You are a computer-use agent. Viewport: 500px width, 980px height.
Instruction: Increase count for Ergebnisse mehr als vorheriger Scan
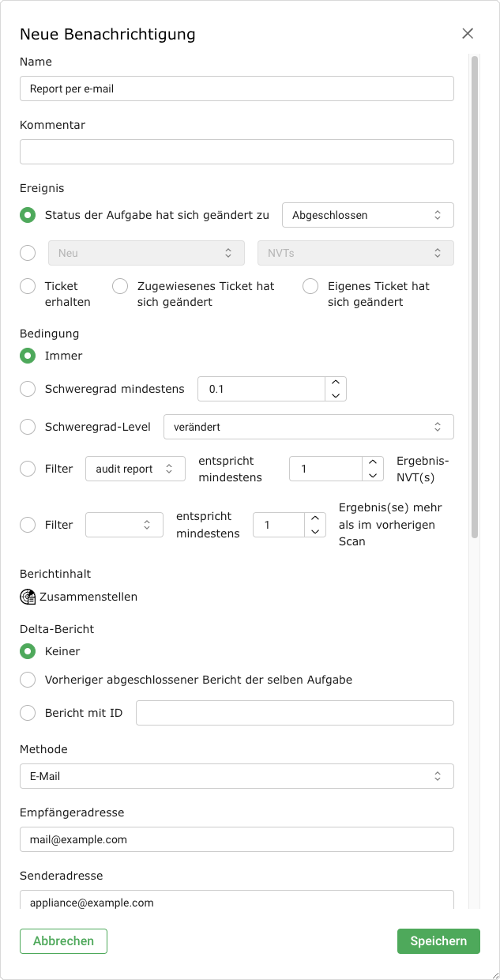[315, 518]
